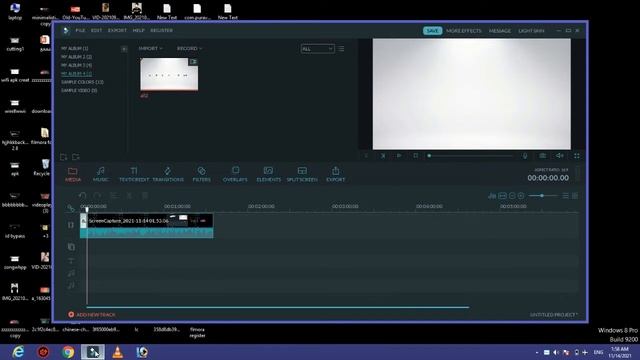Viewport: 640px width, 360px height.
Task: Click timeline zoom in plus icon
Action: 521,196
